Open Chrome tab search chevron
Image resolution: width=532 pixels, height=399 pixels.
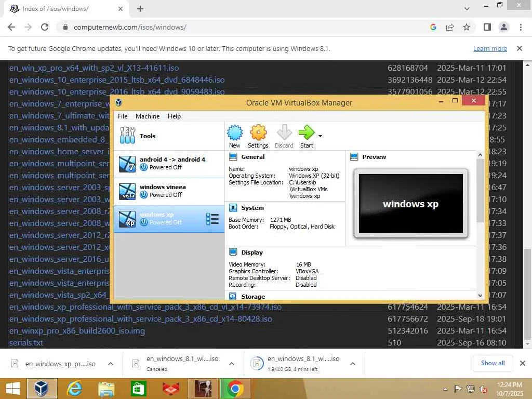(467, 9)
